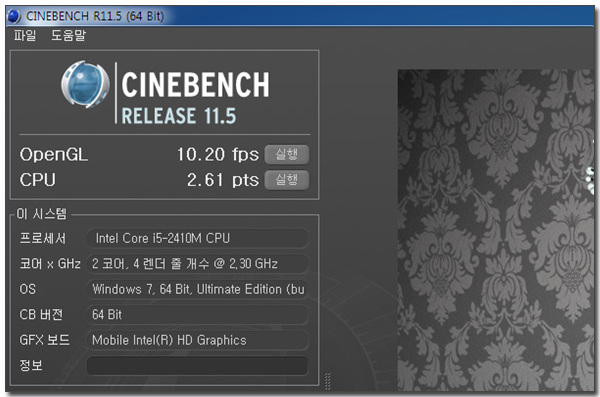Run the CPU test with 실행 button

(287, 180)
